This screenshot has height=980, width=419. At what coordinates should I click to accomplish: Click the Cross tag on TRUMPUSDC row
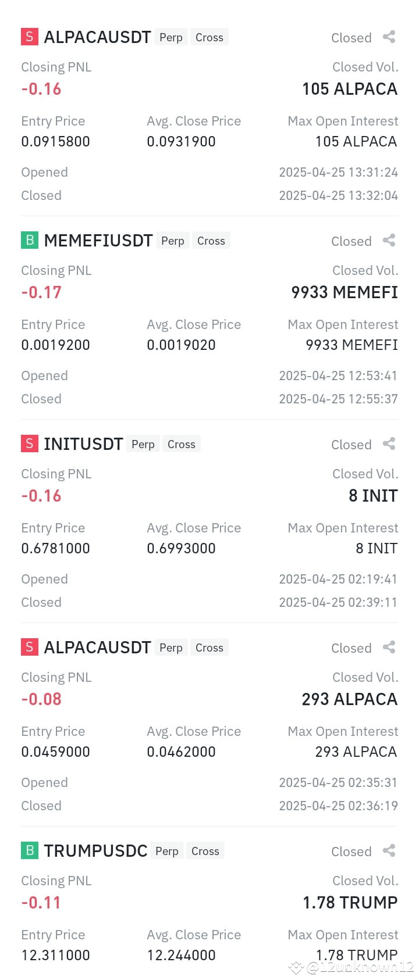205,851
